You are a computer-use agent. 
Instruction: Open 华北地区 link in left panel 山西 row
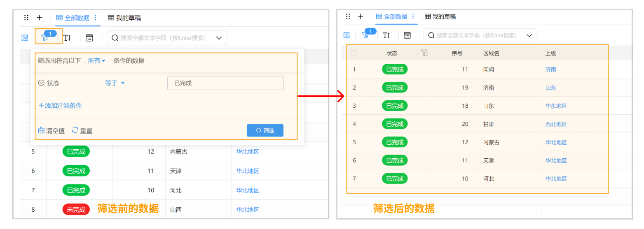[248, 210]
